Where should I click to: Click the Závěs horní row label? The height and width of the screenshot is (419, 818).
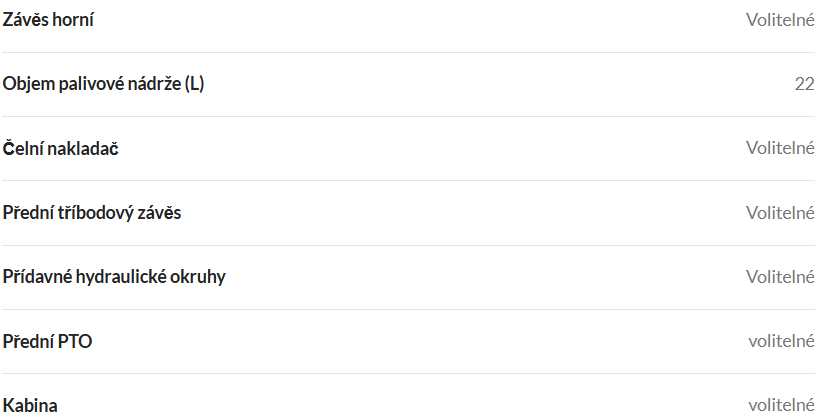(48, 20)
